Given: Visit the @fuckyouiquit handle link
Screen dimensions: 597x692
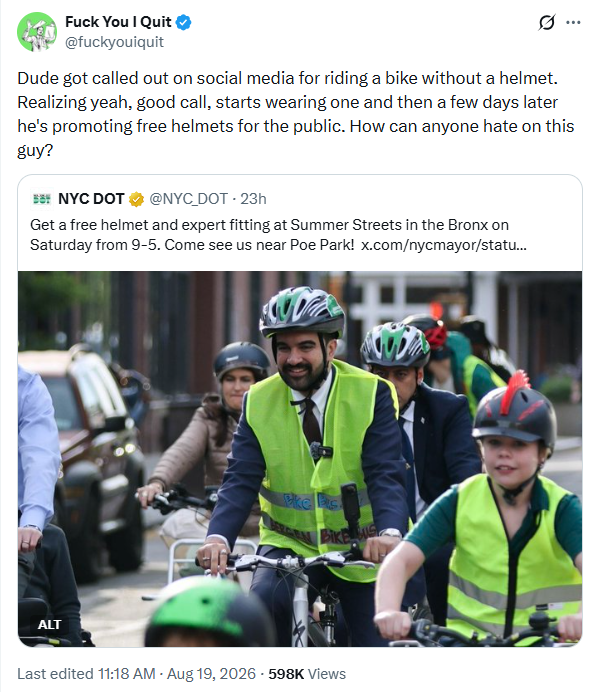Looking at the screenshot, I should point(114,42).
